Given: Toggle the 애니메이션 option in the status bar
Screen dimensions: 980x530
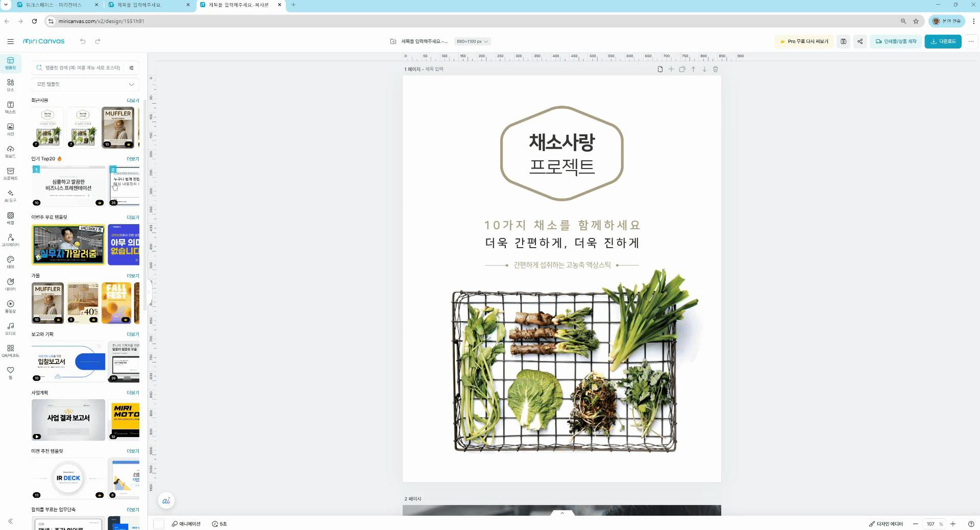Looking at the screenshot, I should [186, 523].
